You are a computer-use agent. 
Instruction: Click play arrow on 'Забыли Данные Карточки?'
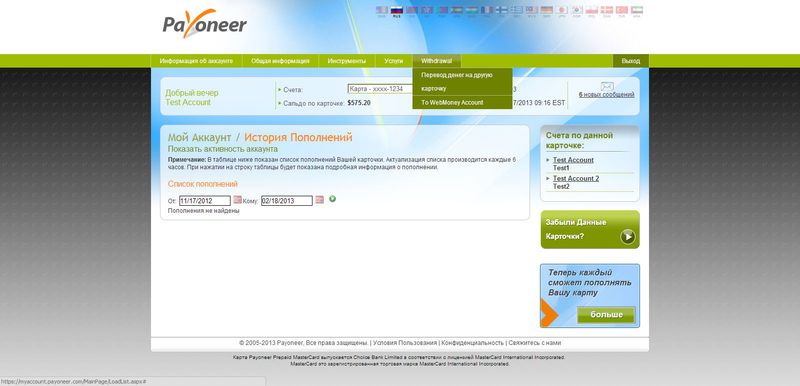(628, 237)
